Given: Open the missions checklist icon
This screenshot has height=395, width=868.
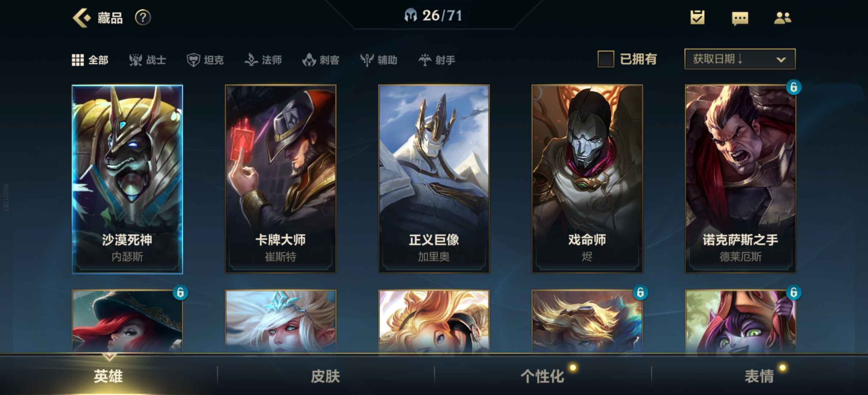Looking at the screenshot, I should click(x=697, y=18).
